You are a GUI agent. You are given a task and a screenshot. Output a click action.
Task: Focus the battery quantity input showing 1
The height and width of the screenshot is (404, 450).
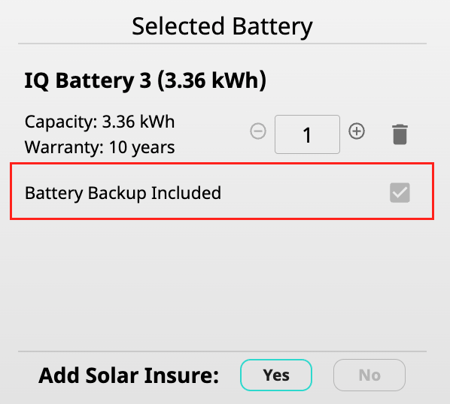(307, 134)
